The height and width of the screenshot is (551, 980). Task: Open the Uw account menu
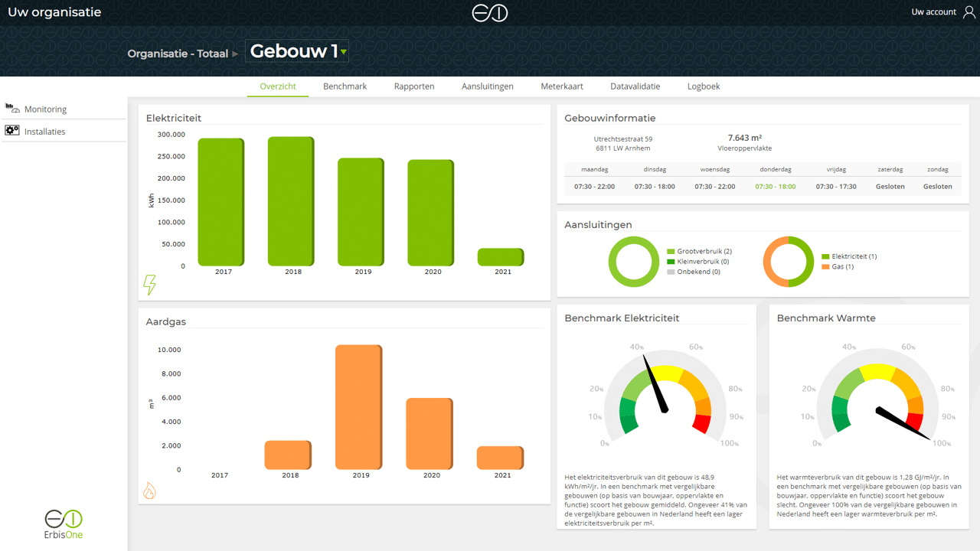[x=933, y=12]
